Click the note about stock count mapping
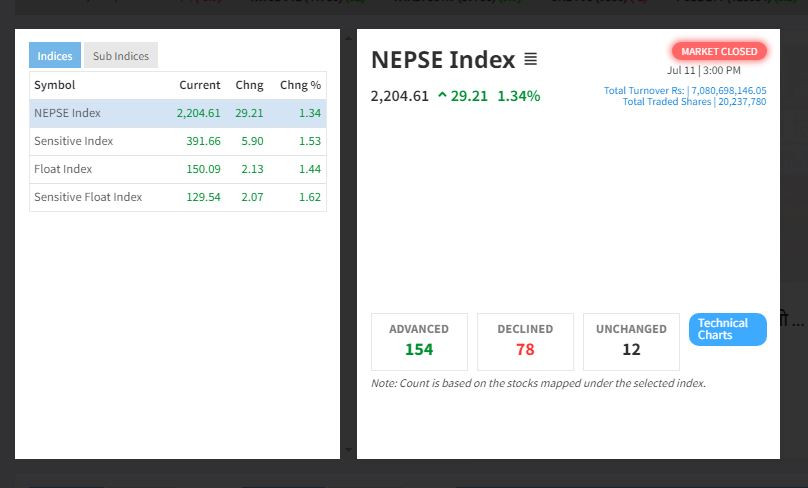Image resolution: width=808 pixels, height=488 pixels. click(538, 383)
